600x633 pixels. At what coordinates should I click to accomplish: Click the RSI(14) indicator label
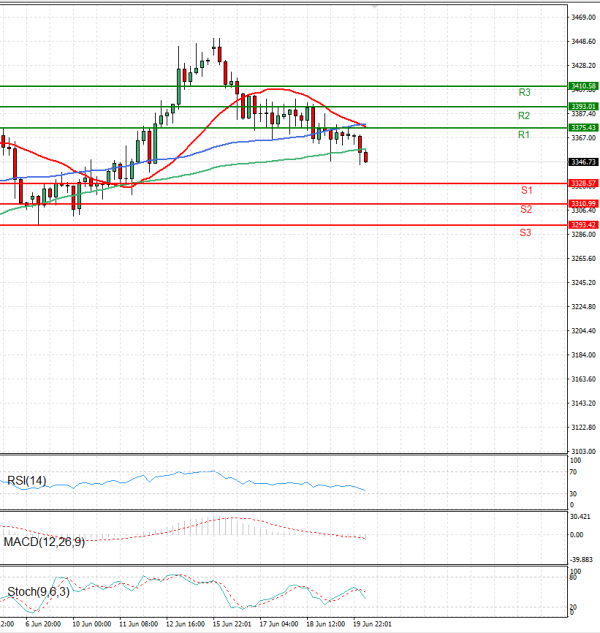click(27, 481)
